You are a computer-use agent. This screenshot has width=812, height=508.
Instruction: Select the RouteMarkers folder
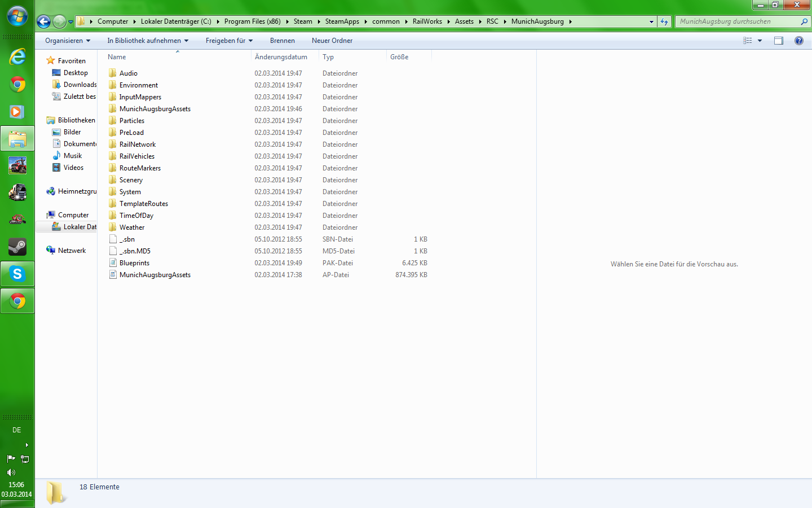[140, 168]
